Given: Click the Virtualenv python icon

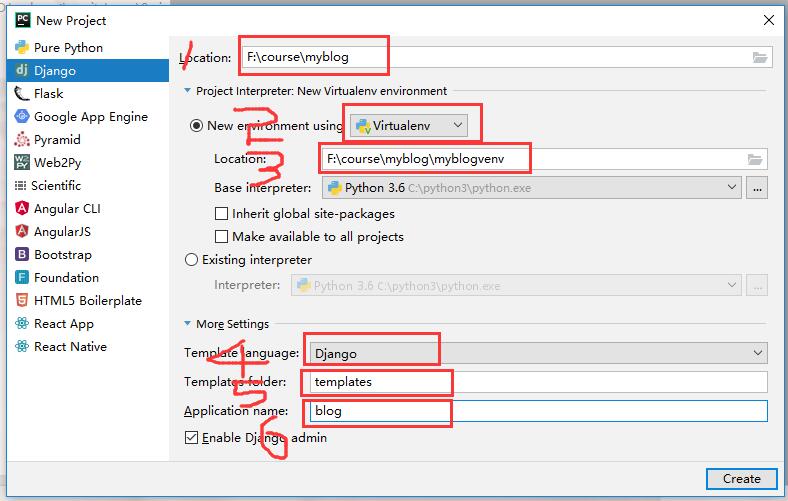Looking at the screenshot, I should [363, 126].
